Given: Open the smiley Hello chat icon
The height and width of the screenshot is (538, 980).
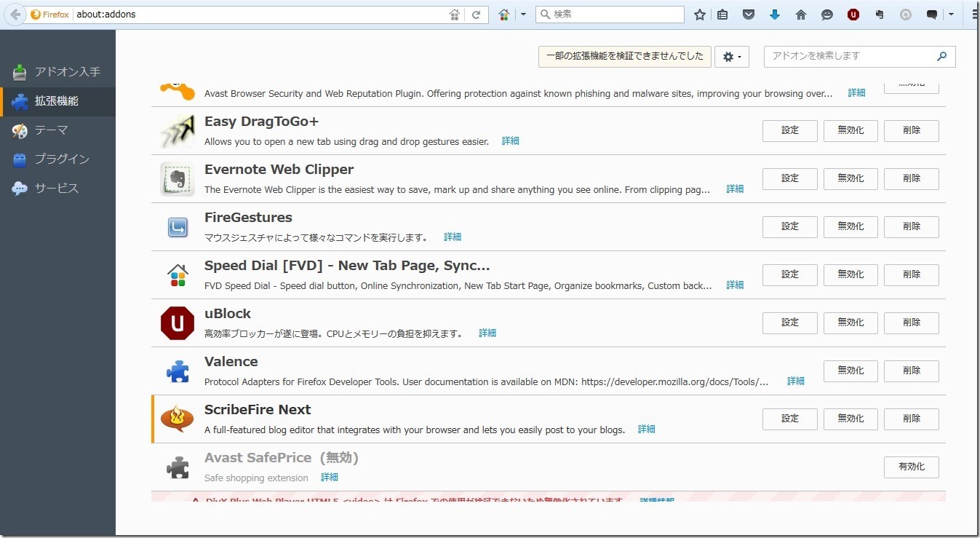Looking at the screenshot, I should click(x=827, y=15).
